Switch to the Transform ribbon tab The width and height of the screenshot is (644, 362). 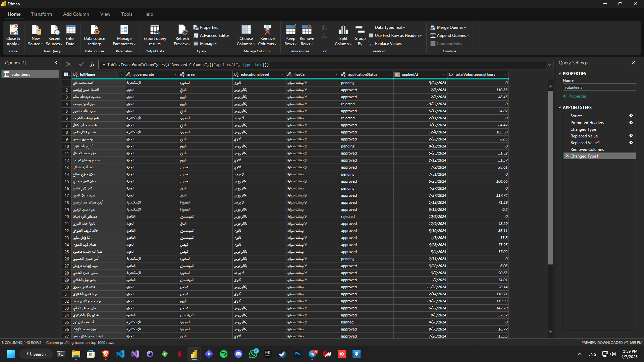point(41,14)
